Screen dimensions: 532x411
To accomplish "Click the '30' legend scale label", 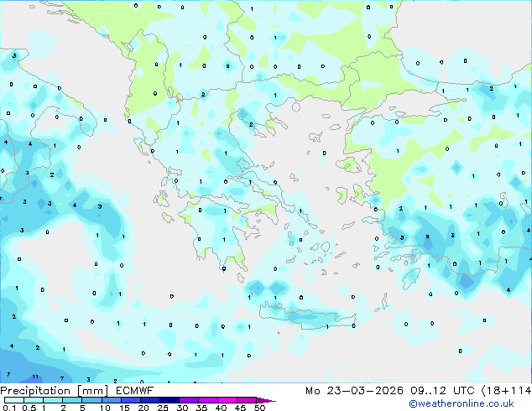I will coord(183,408).
